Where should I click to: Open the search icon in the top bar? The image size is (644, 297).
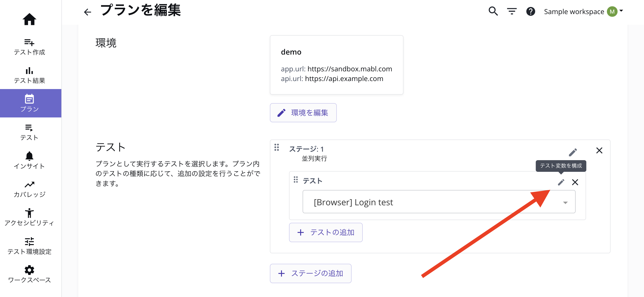pos(493,11)
